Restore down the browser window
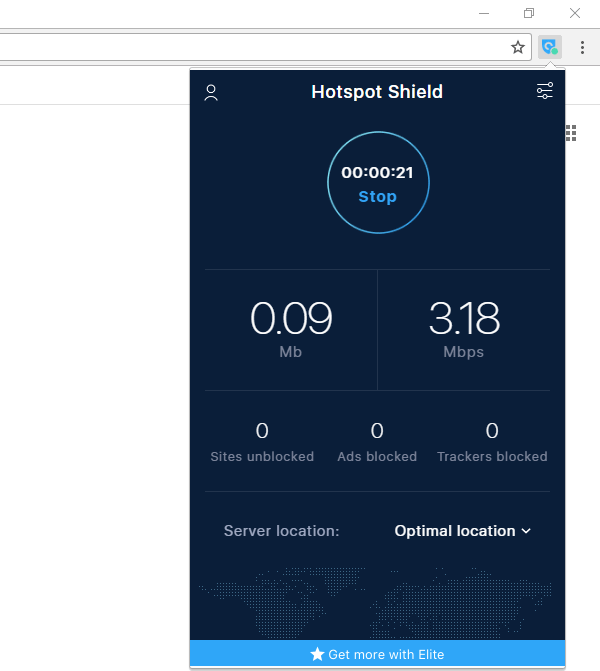 pyautogui.click(x=529, y=13)
